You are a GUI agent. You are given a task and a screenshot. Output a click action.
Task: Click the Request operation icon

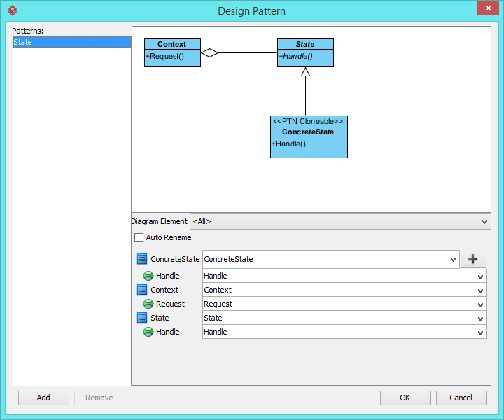[148, 304]
